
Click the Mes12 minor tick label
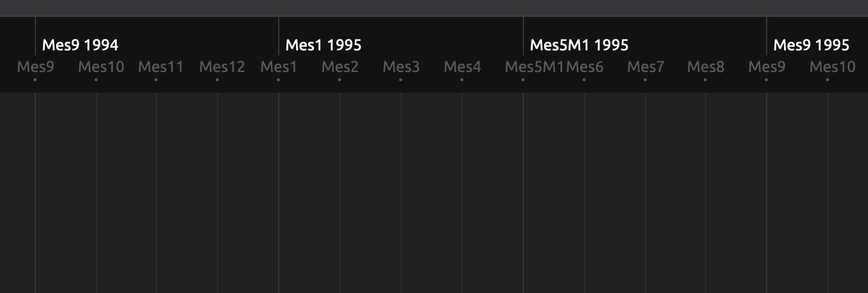click(x=222, y=67)
